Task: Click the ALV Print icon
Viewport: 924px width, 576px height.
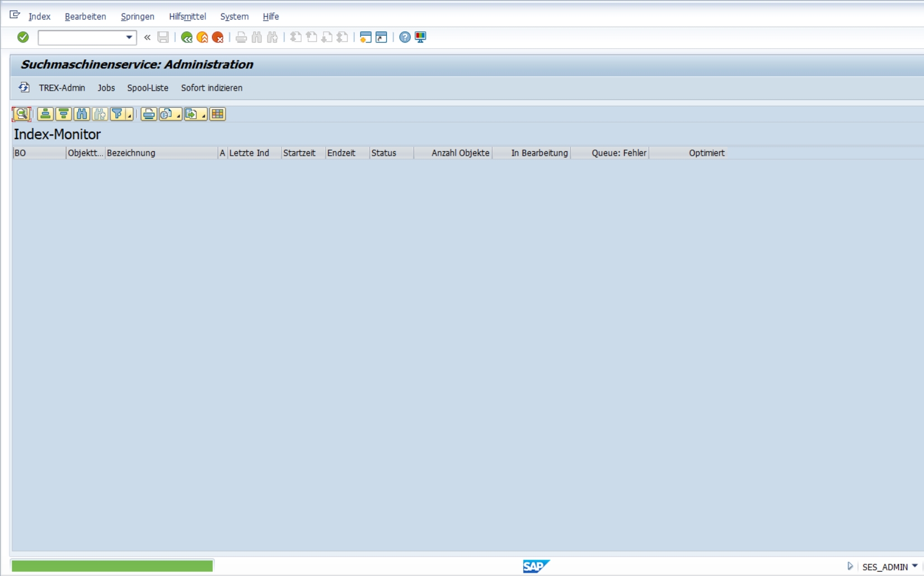Action: (x=148, y=114)
